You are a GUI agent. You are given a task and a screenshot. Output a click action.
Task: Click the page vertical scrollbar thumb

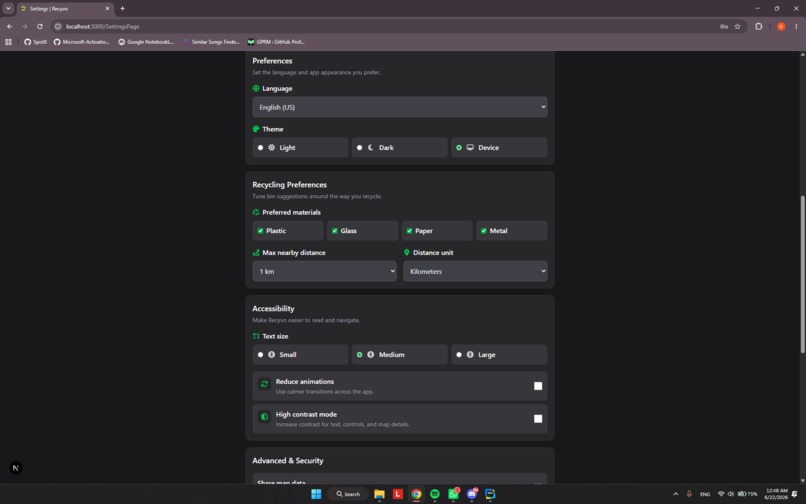coord(802,274)
